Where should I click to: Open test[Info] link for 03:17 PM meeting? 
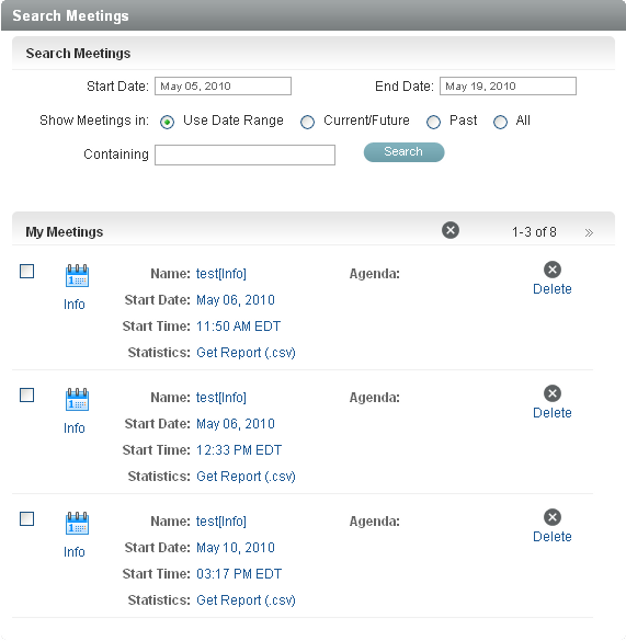click(x=221, y=521)
